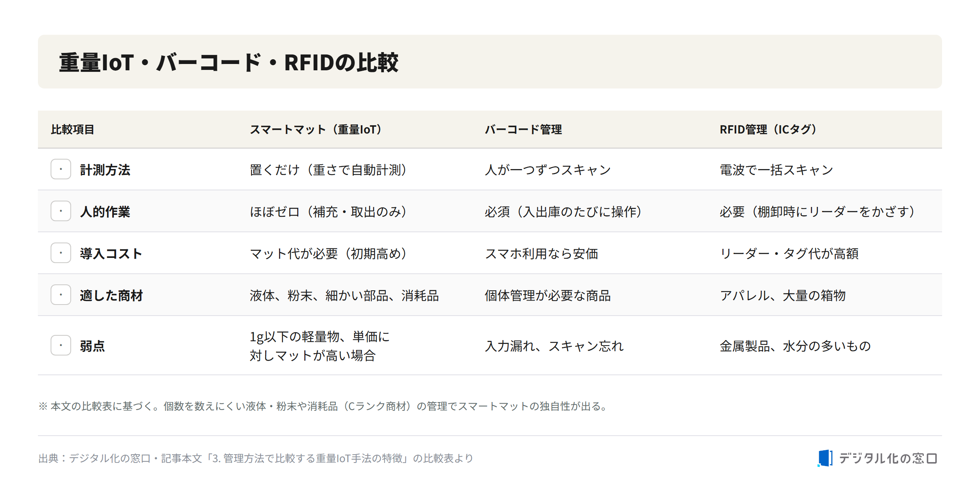Screen dimensions: 980x504
Task: Click the icon box beside 導入コスト
Action: (x=61, y=253)
